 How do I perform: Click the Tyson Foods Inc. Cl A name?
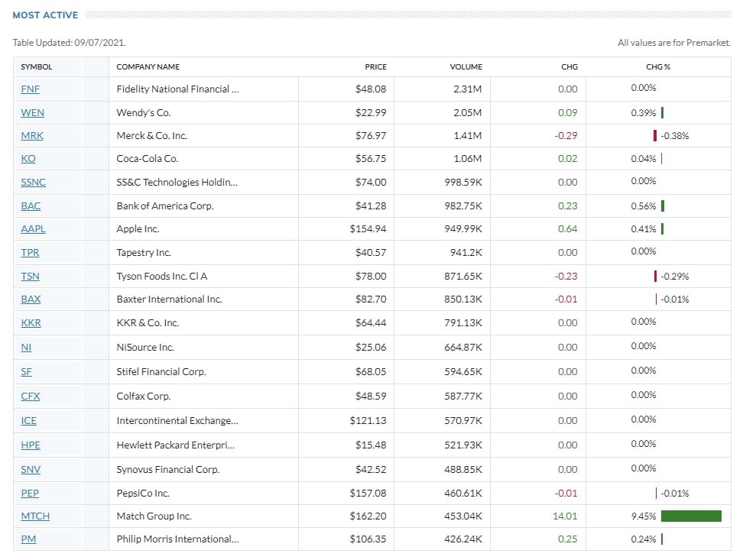click(x=162, y=277)
